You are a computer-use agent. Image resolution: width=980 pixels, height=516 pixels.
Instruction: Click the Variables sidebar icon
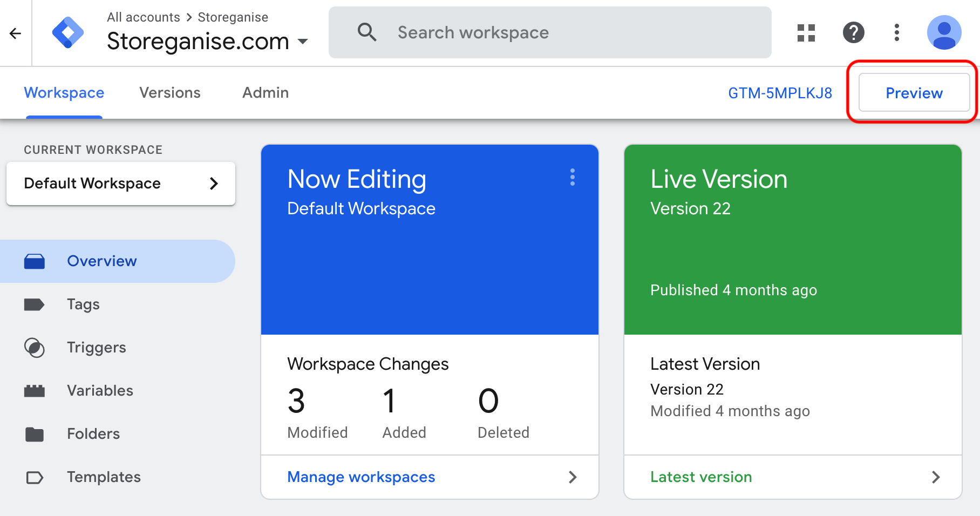pyautogui.click(x=35, y=391)
